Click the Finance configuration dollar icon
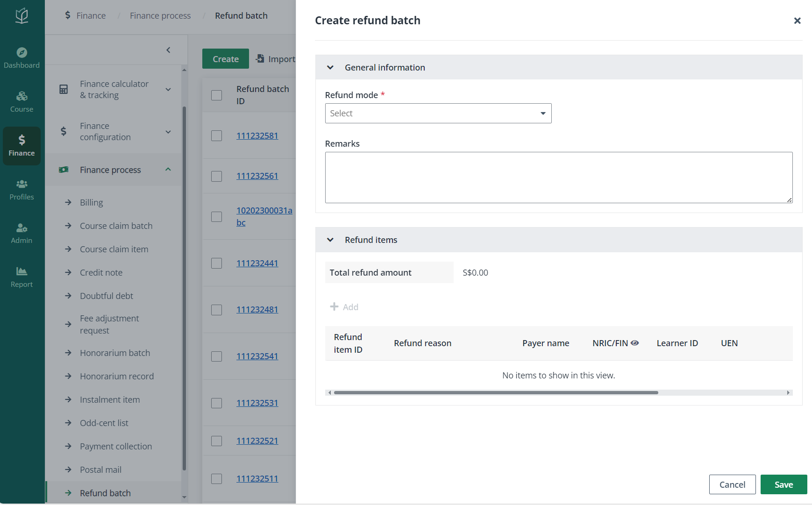The width and height of the screenshot is (812, 505). click(64, 131)
